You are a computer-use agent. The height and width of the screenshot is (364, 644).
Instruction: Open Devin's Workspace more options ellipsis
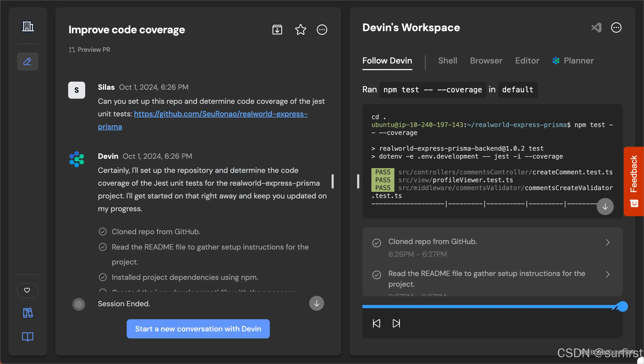[616, 27]
